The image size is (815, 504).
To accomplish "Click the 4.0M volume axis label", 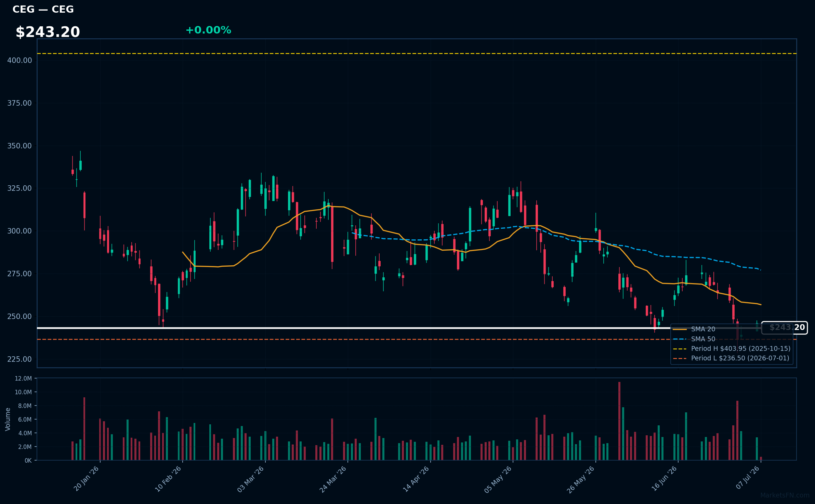I will pyautogui.click(x=25, y=433).
